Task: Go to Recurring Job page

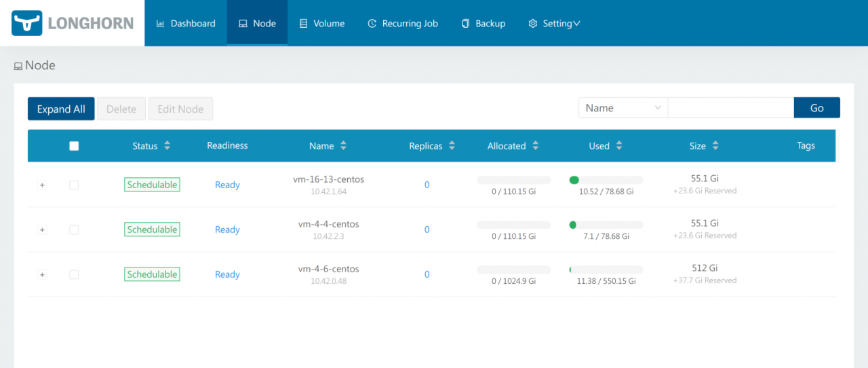Action: tap(403, 23)
